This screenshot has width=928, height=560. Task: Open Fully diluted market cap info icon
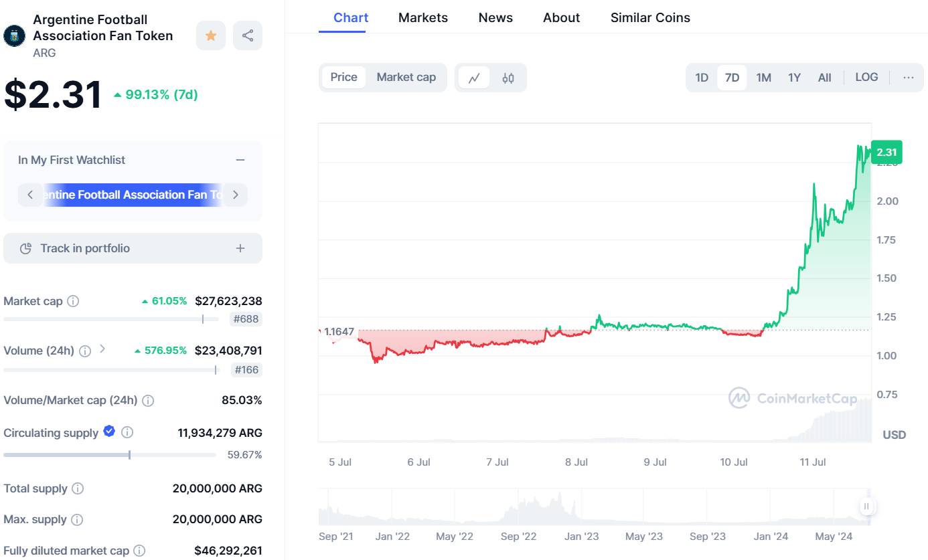click(139, 551)
